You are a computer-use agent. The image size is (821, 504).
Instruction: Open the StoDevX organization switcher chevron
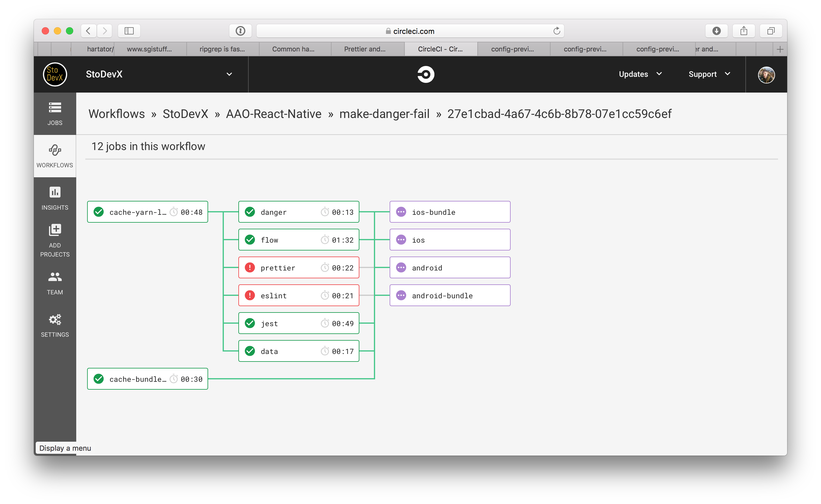[x=229, y=74]
